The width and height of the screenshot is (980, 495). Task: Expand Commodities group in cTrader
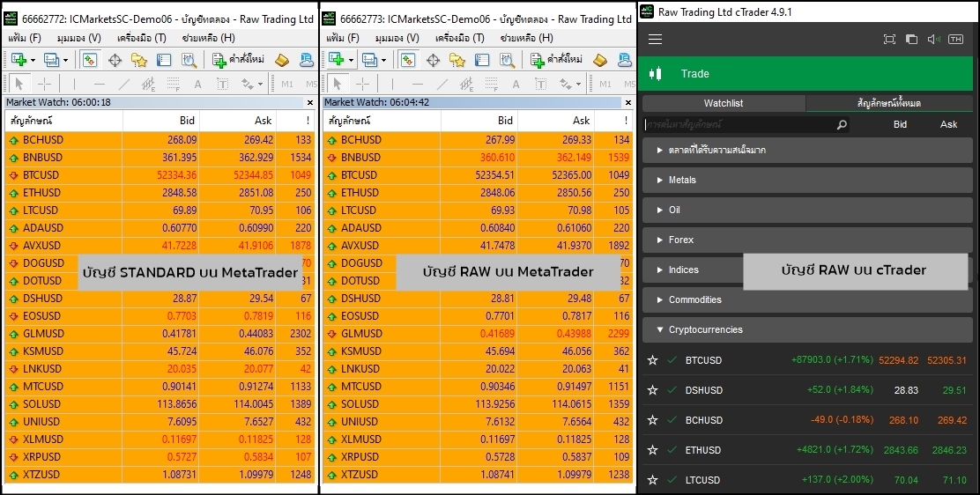(807, 300)
